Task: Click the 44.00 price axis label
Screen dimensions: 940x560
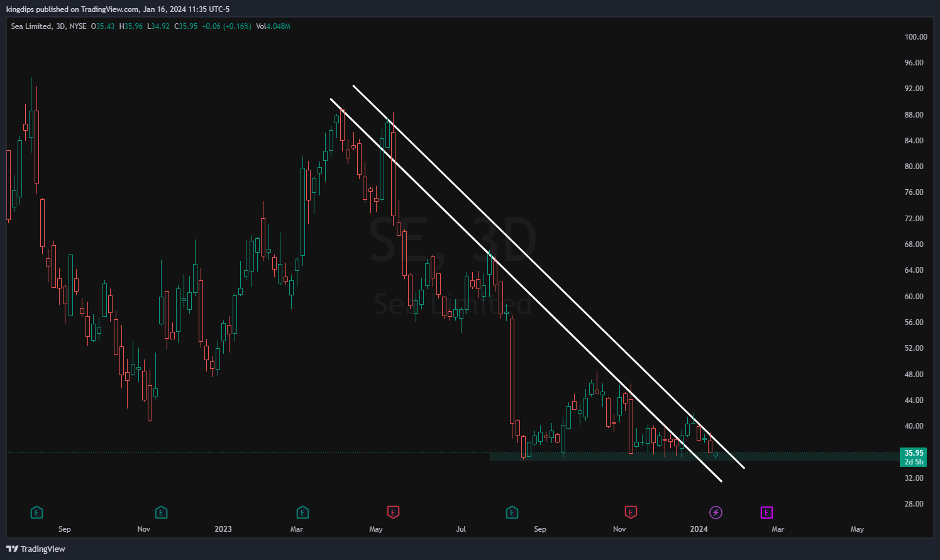Action: (x=914, y=400)
